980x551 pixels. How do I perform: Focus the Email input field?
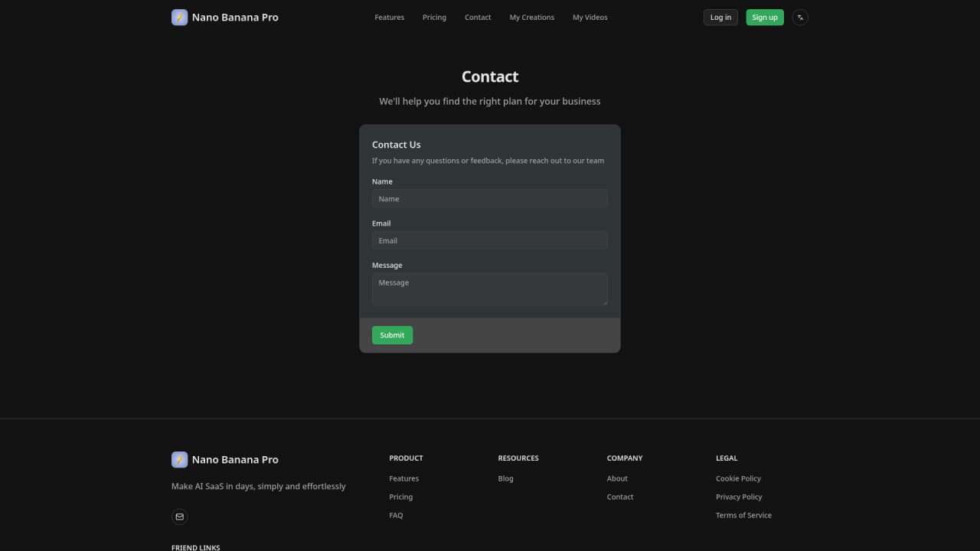tap(490, 240)
